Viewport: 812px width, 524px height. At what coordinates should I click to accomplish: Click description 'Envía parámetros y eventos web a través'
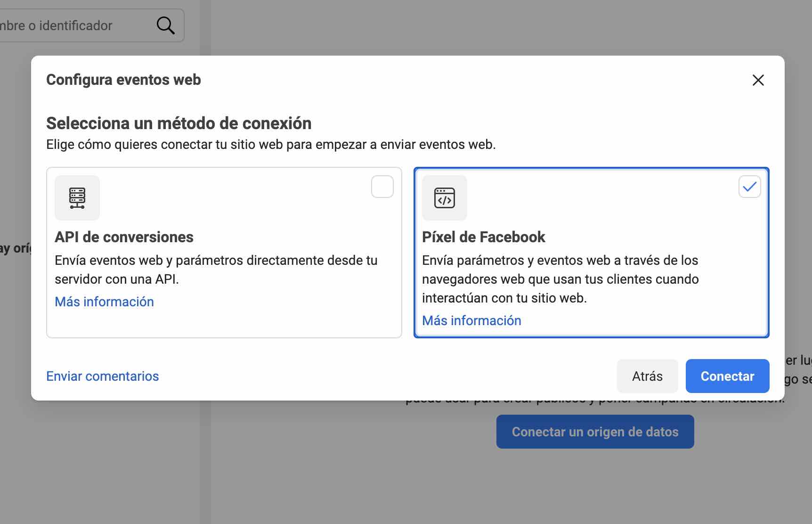point(560,279)
